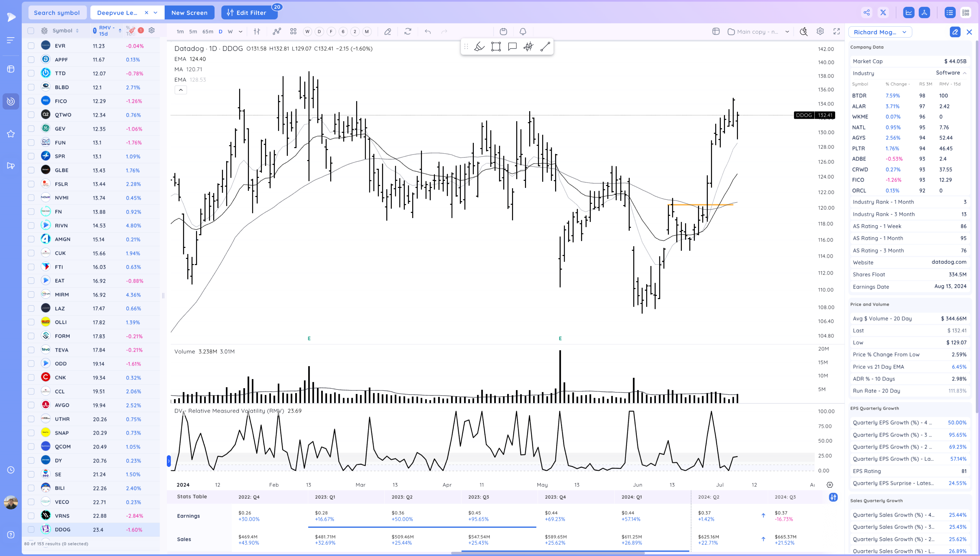Image resolution: width=980 pixels, height=556 pixels.
Task: Check the box next to RIVN
Action: [31, 225]
